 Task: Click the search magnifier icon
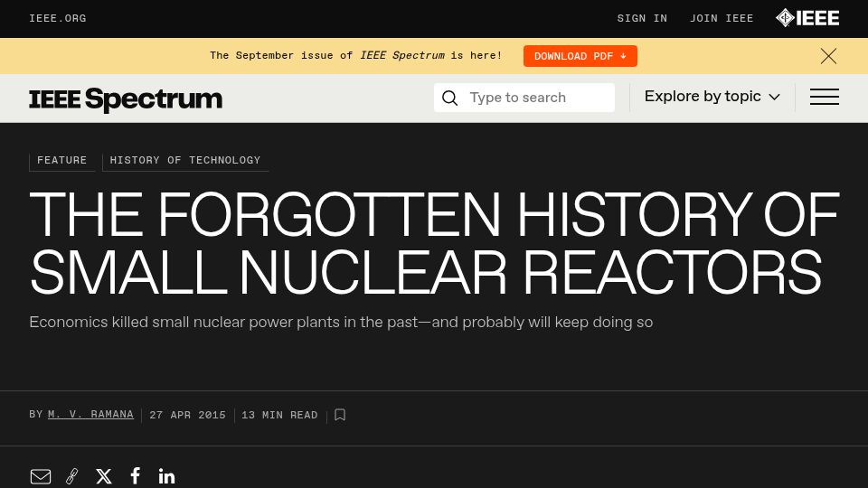coord(449,98)
